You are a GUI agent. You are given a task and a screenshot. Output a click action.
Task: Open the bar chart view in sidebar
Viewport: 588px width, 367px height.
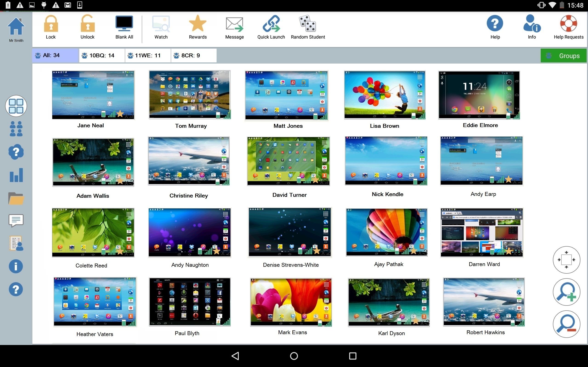pos(16,175)
